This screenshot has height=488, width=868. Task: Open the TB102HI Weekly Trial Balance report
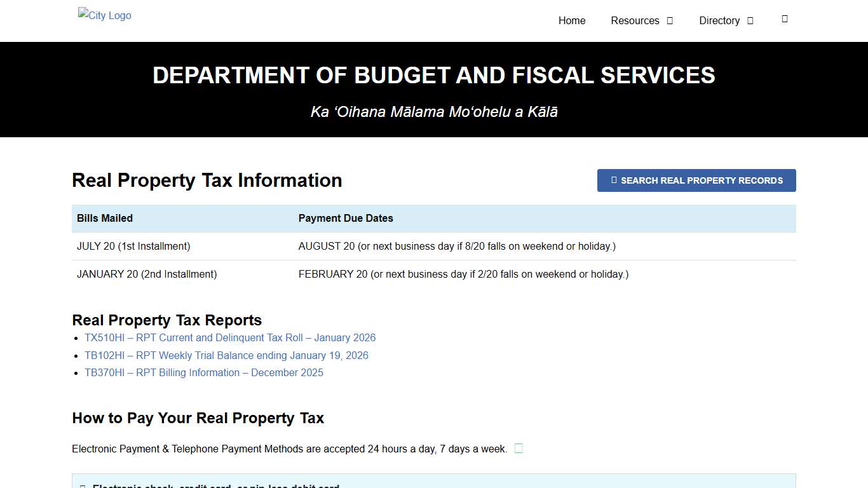tap(226, 355)
